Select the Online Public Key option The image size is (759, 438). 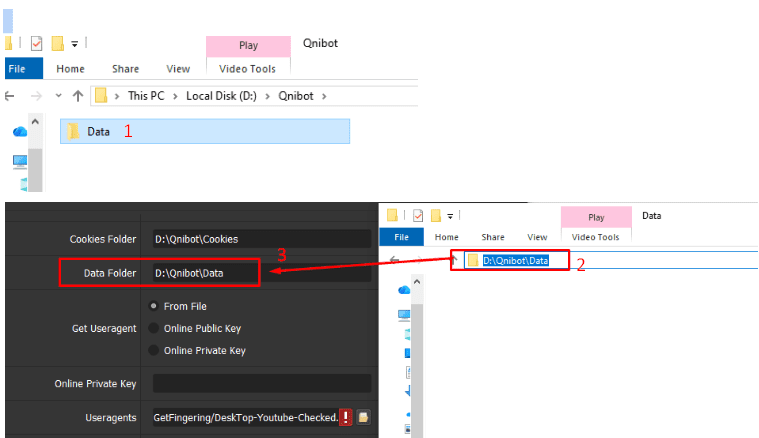click(x=153, y=328)
